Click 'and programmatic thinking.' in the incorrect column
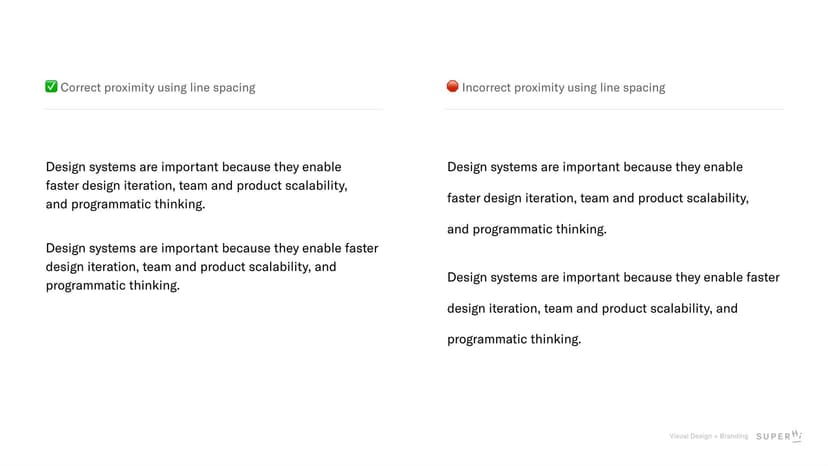This screenshot has height=466, width=828. click(526, 229)
